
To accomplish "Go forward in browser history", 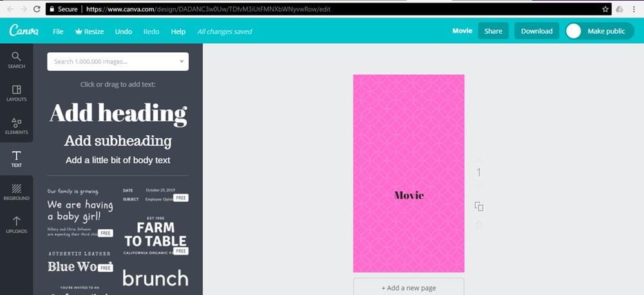I will (x=23, y=9).
